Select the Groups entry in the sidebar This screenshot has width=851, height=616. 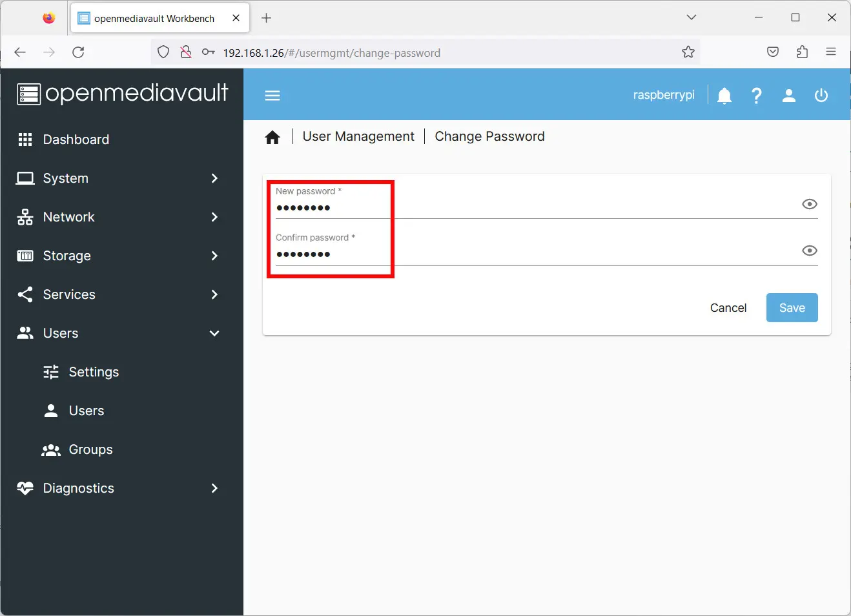[x=90, y=449]
